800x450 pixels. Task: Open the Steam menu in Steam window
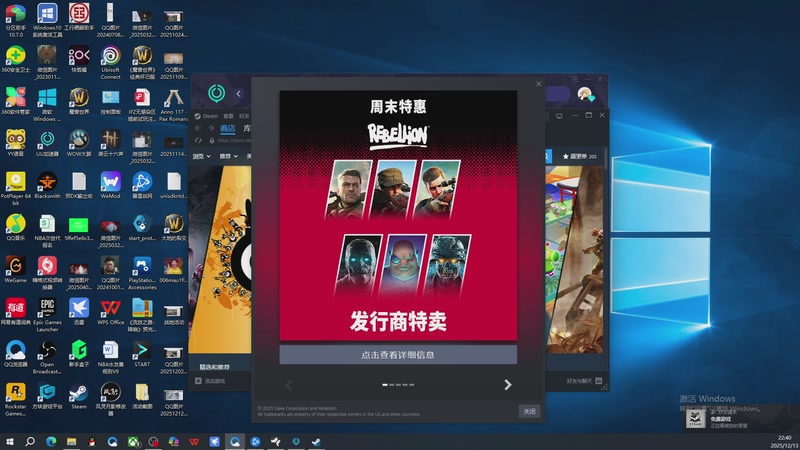[206, 116]
